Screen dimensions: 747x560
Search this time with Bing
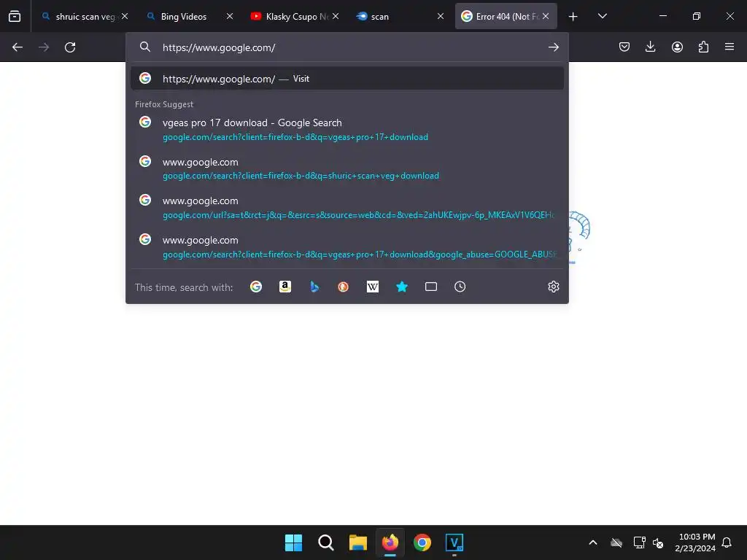click(x=314, y=287)
